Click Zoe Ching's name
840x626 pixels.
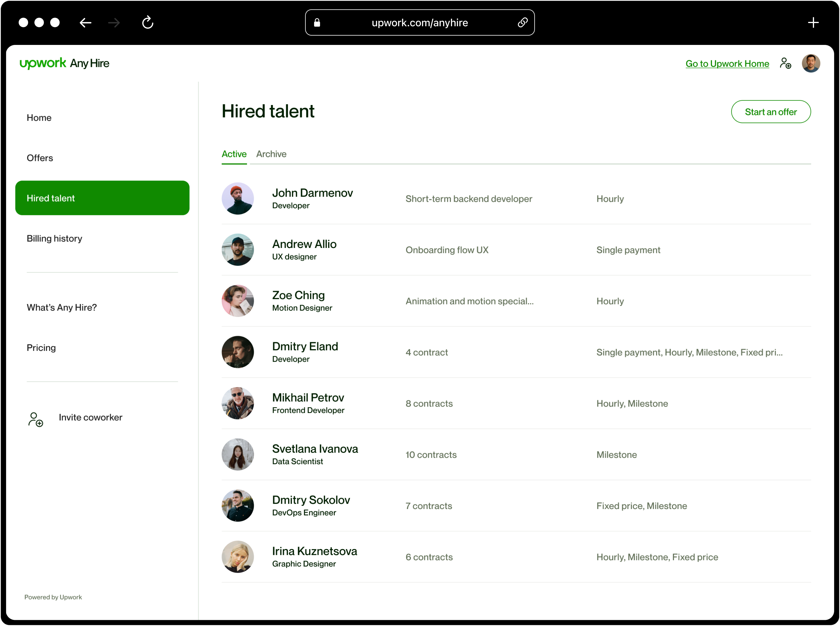(299, 295)
